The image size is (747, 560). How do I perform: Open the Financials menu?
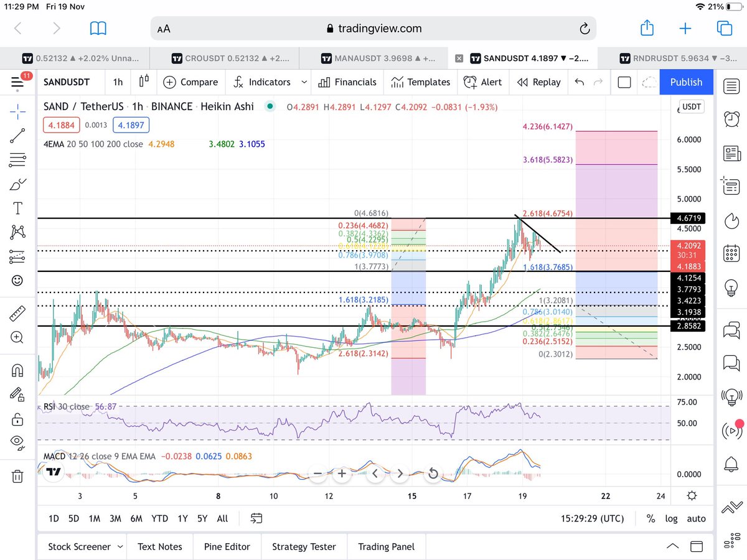(347, 82)
